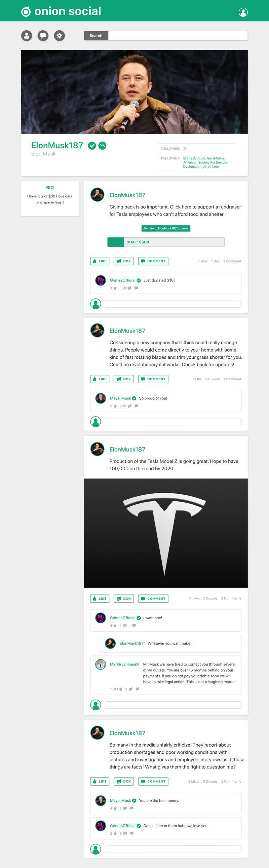Click the onion social logo
This screenshot has width=269, height=868.
61,11
